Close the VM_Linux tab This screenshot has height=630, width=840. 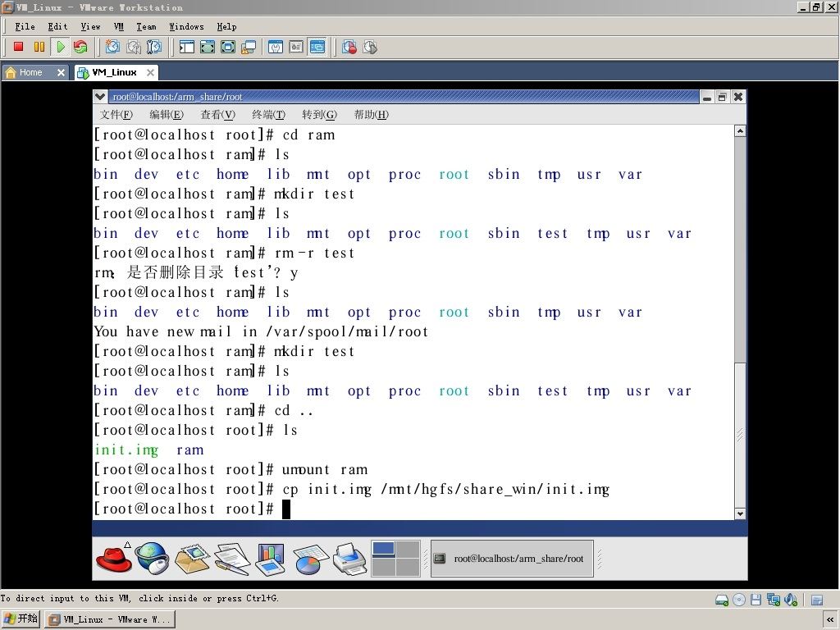[151, 72]
